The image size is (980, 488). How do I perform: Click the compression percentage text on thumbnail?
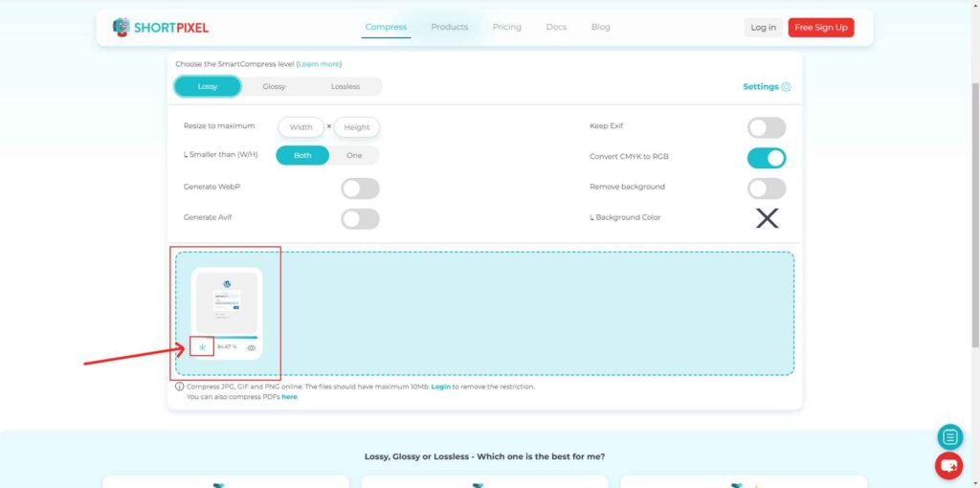pos(227,347)
